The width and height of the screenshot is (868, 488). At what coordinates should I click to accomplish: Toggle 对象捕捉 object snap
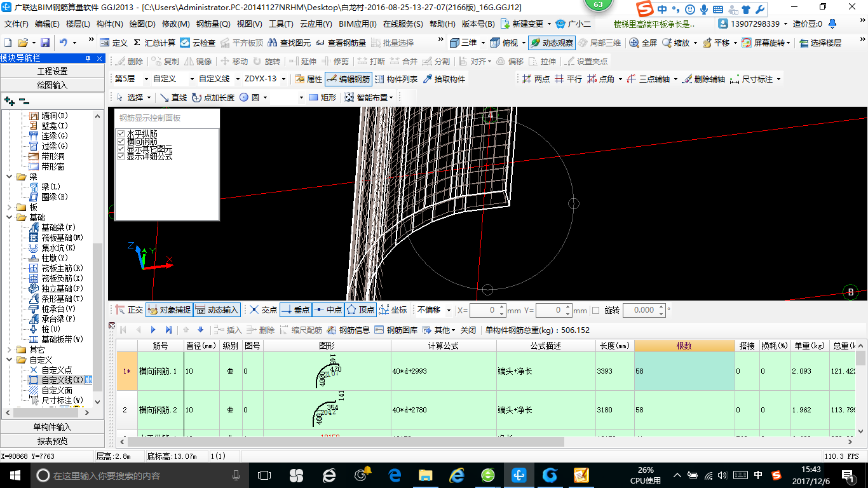pyautogui.click(x=169, y=310)
